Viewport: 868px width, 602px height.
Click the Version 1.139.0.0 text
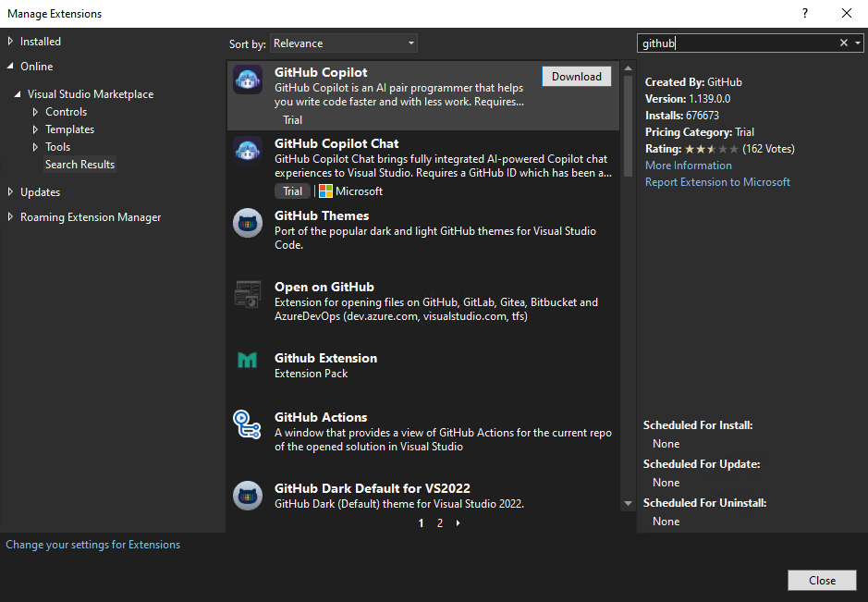tap(688, 99)
